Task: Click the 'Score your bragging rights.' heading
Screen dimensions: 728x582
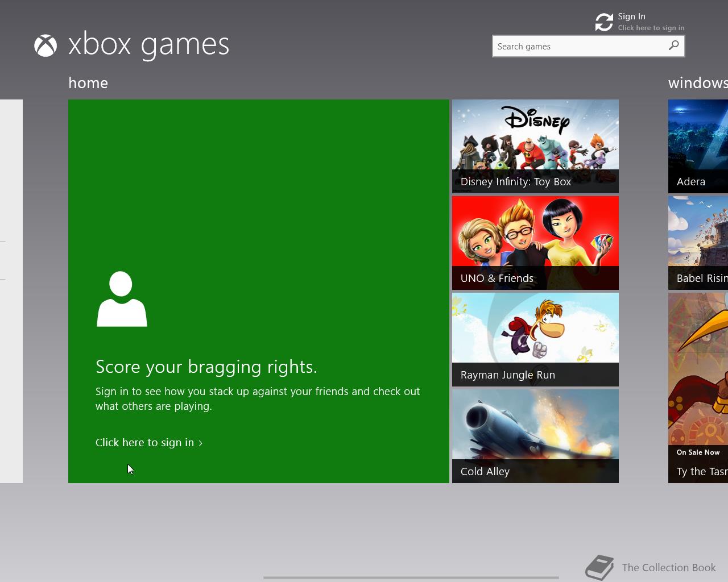Action: [206, 367]
